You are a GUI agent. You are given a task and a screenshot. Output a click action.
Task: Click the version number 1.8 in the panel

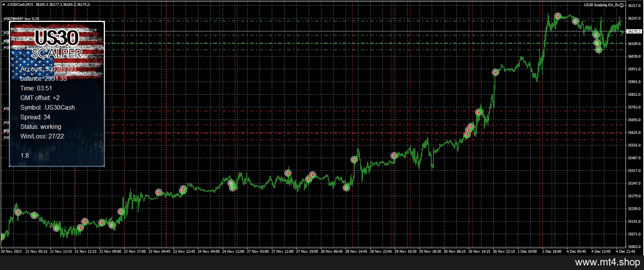point(25,155)
